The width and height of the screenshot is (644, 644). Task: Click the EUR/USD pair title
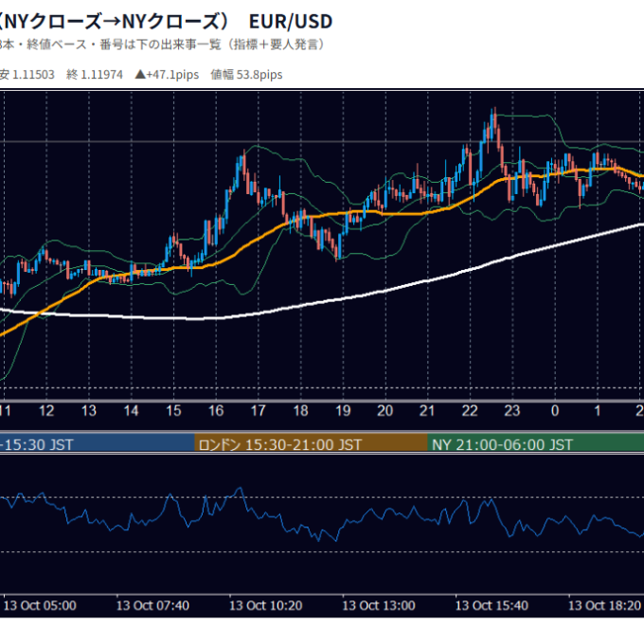pyautogui.click(x=291, y=22)
